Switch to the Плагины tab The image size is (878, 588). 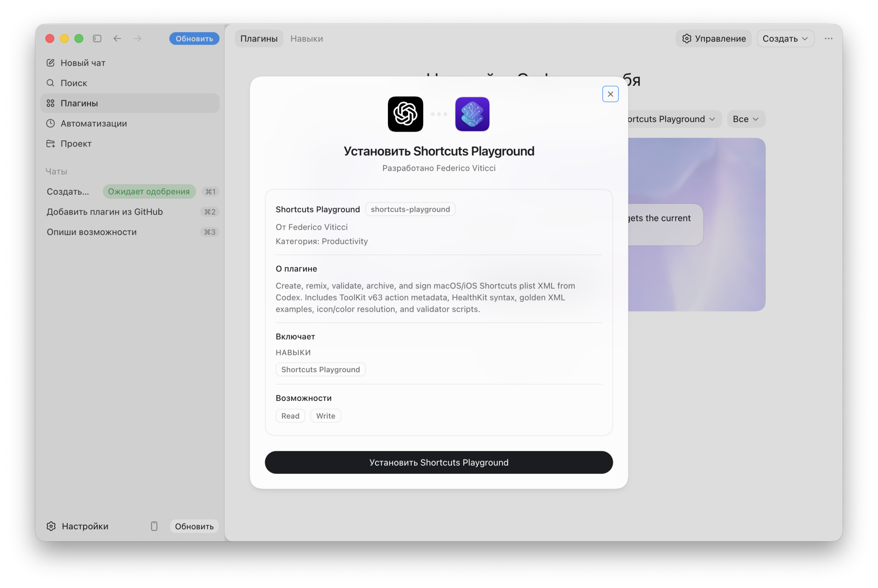pyautogui.click(x=259, y=38)
